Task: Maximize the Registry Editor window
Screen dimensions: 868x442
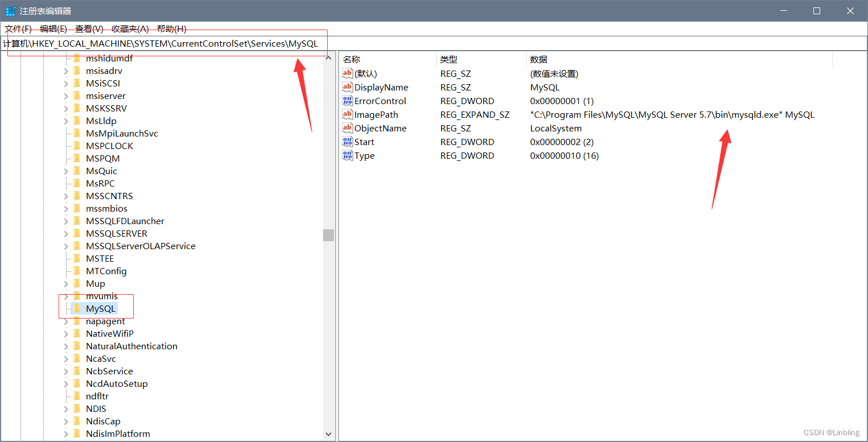Action: tap(816, 11)
